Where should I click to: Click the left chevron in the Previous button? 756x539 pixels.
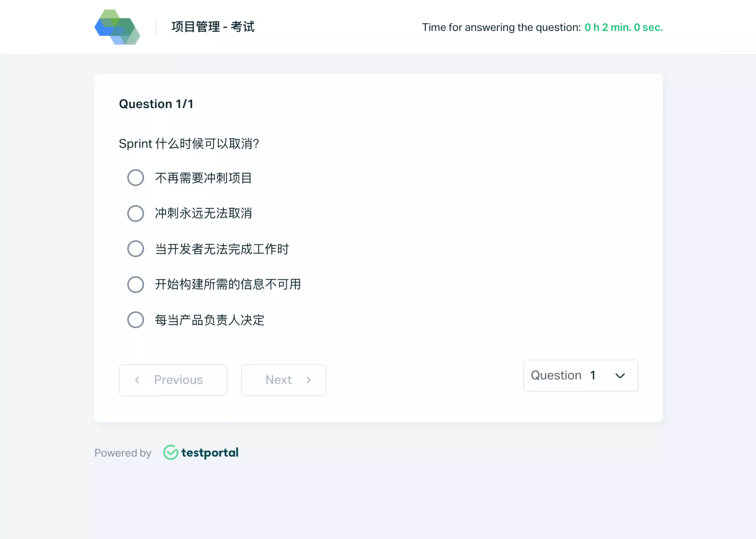[137, 380]
